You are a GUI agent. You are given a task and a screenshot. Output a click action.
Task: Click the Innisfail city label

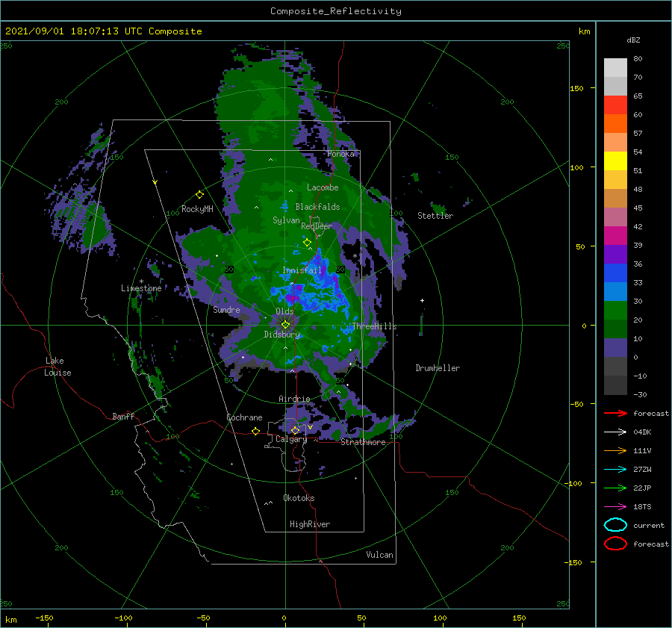click(302, 270)
